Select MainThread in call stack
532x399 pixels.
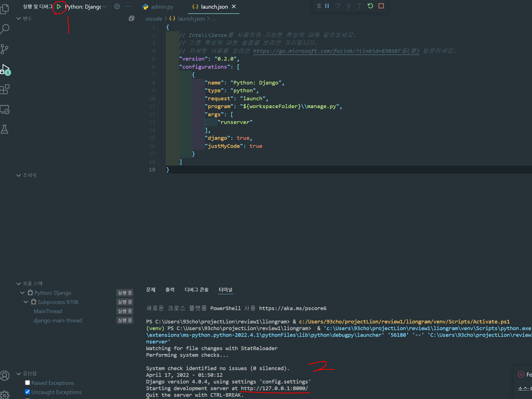click(x=48, y=311)
